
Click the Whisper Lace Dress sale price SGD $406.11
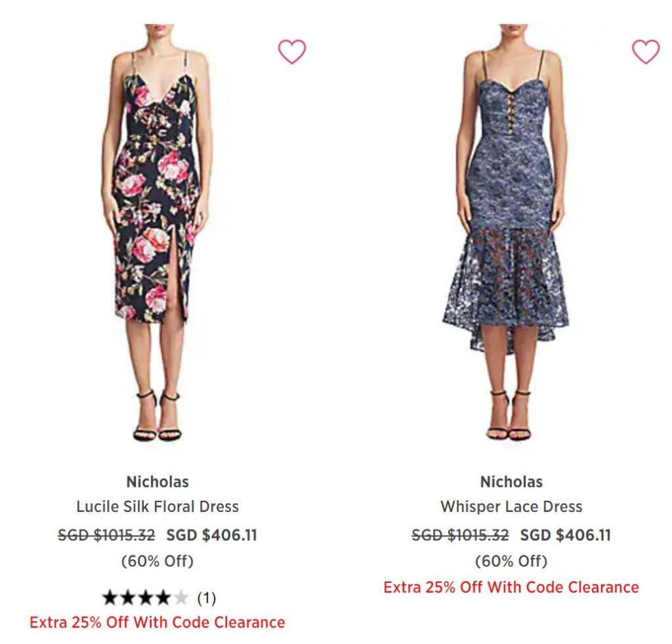pyautogui.click(x=566, y=535)
